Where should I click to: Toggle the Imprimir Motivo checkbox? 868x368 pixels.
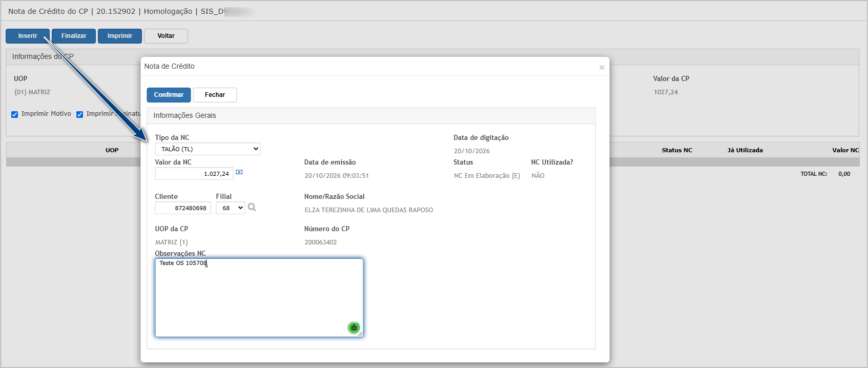point(15,114)
